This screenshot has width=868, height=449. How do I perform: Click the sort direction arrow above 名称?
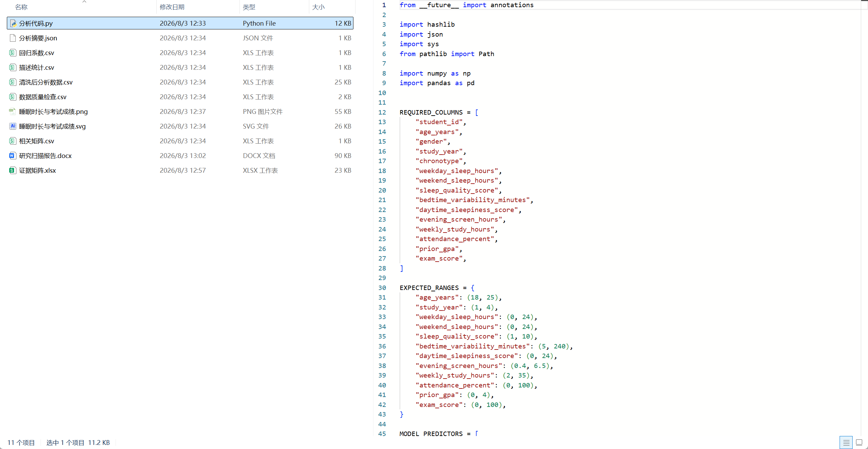pyautogui.click(x=84, y=2)
